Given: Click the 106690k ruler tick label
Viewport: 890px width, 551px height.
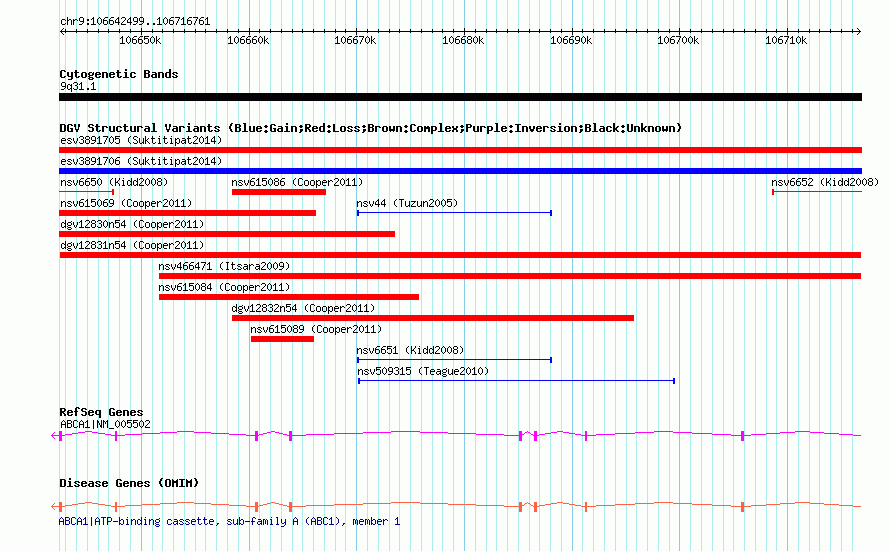Looking at the screenshot, I should click(571, 40).
